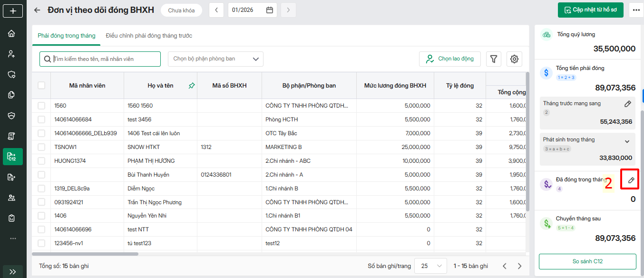644x278 pixels.
Task: Open Chọn bộ phận phòng ban dropdown
Action: [215, 59]
